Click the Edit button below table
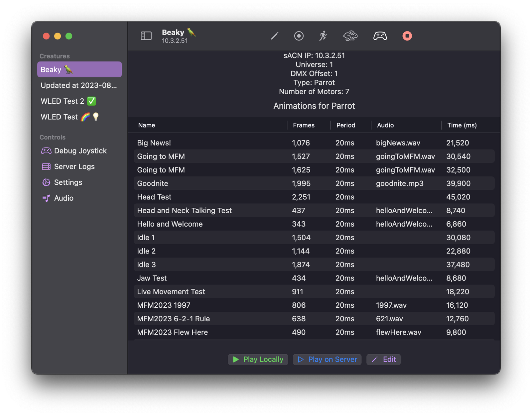 click(x=383, y=360)
